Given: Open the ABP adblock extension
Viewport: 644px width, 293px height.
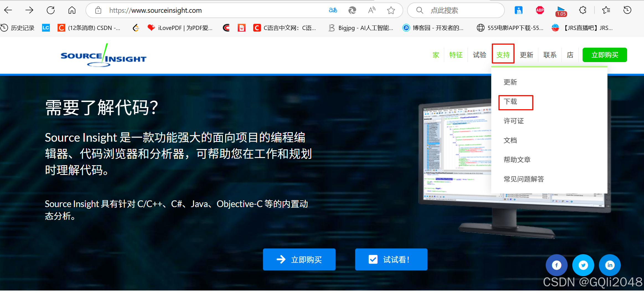Looking at the screenshot, I should (540, 10).
